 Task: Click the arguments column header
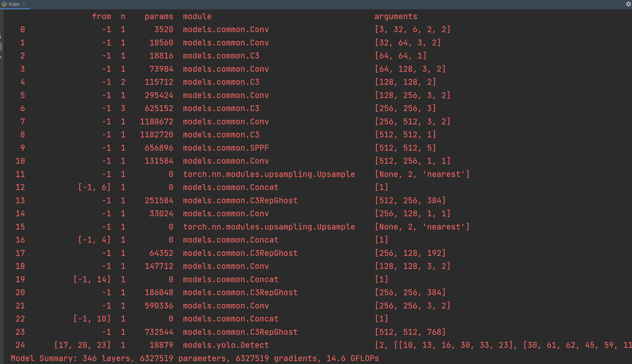[396, 16]
